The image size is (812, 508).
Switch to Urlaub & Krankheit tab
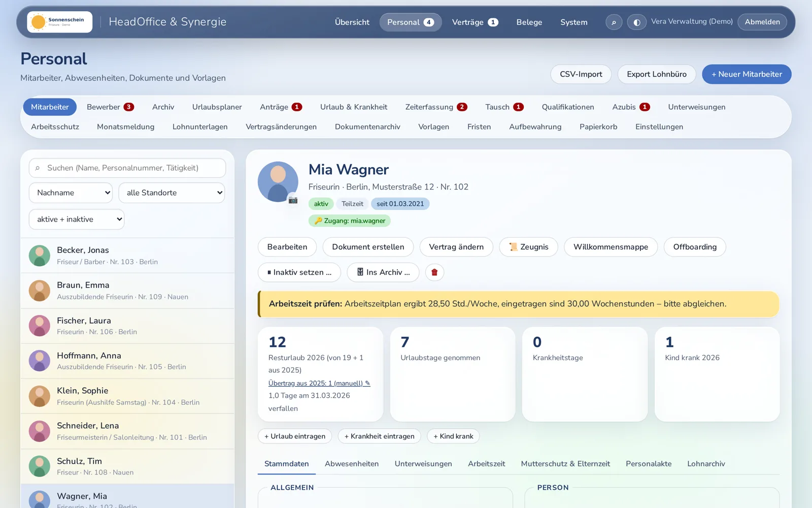point(354,107)
